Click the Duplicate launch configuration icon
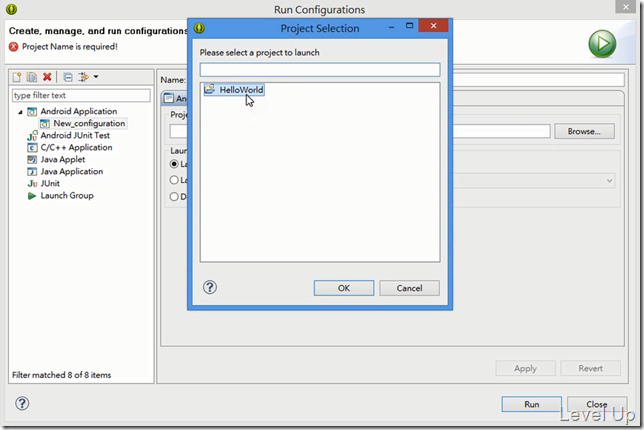The image size is (644, 430). pos(32,77)
